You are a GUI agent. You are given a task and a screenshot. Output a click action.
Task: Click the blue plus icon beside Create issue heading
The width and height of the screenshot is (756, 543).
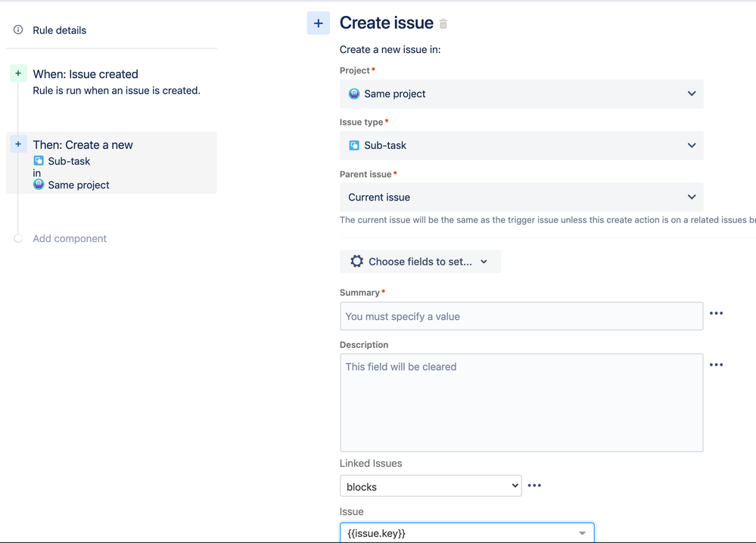point(319,23)
